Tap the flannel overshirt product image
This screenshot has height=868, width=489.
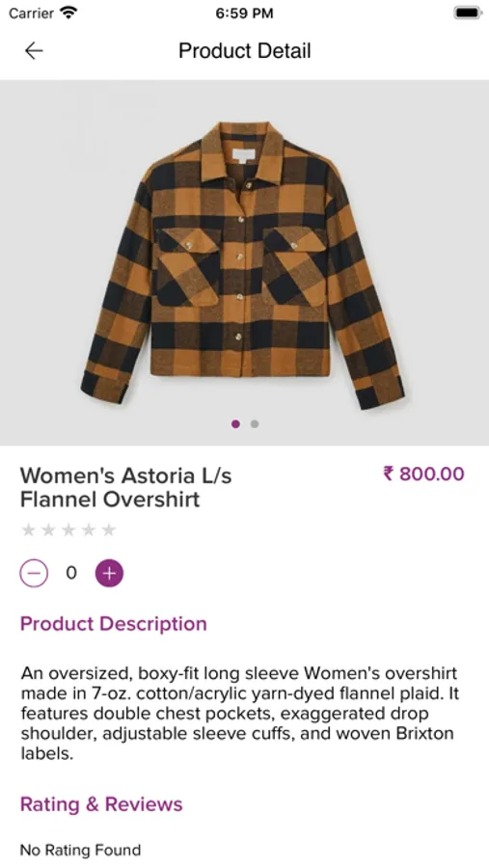tap(244, 263)
